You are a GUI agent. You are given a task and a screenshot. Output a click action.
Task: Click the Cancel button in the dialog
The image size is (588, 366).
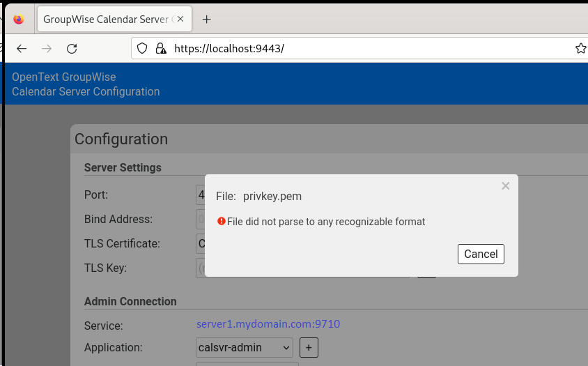pyautogui.click(x=481, y=254)
